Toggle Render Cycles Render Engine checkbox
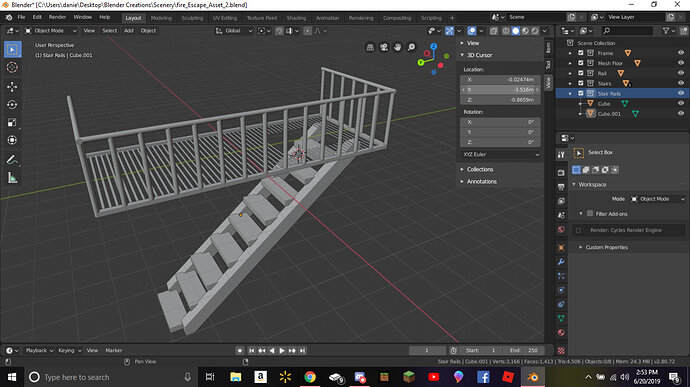690x387 pixels. click(578, 230)
